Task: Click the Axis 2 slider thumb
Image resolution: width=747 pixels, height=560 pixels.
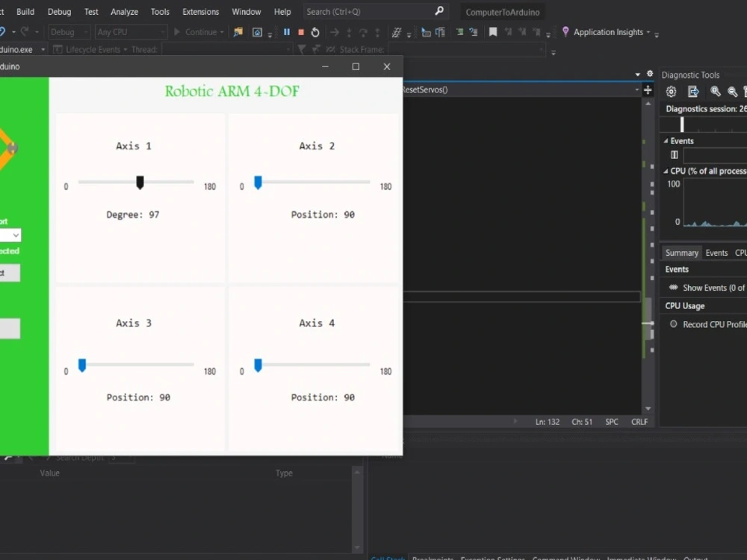Action: pyautogui.click(x=258, y=182)
